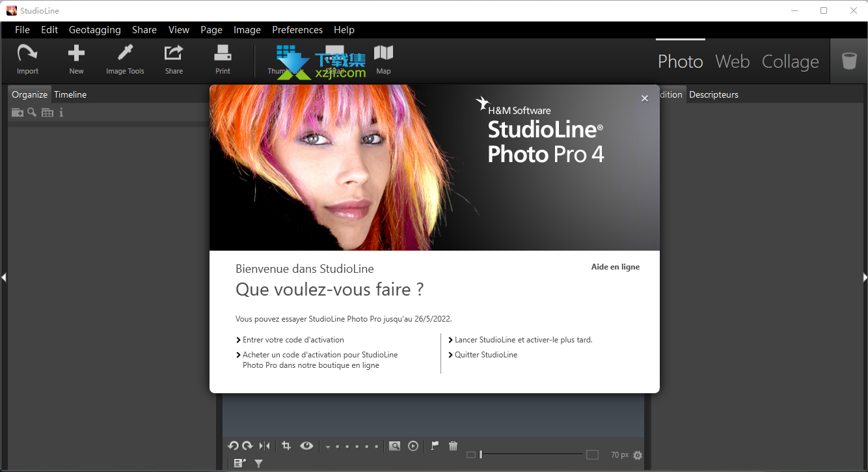Screen dimensions: 868x472
Task: Toggle the eye preview icon
Action: (x=306, y=446)
